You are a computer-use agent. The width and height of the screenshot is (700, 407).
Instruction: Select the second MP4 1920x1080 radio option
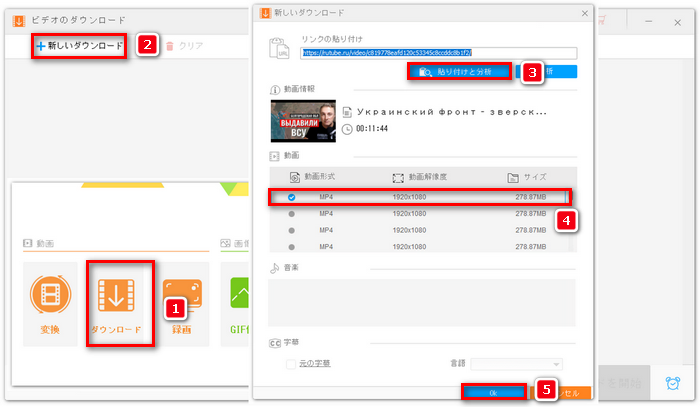[292, 214]
